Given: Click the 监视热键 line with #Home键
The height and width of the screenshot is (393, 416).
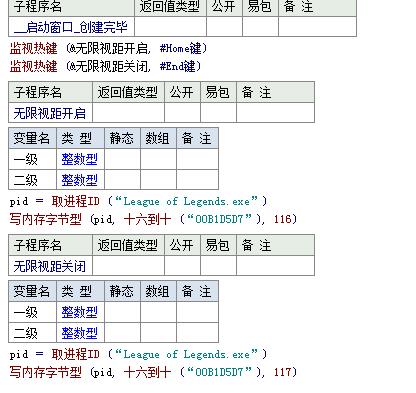Looking at the screenshot, I should pos(109,49).
